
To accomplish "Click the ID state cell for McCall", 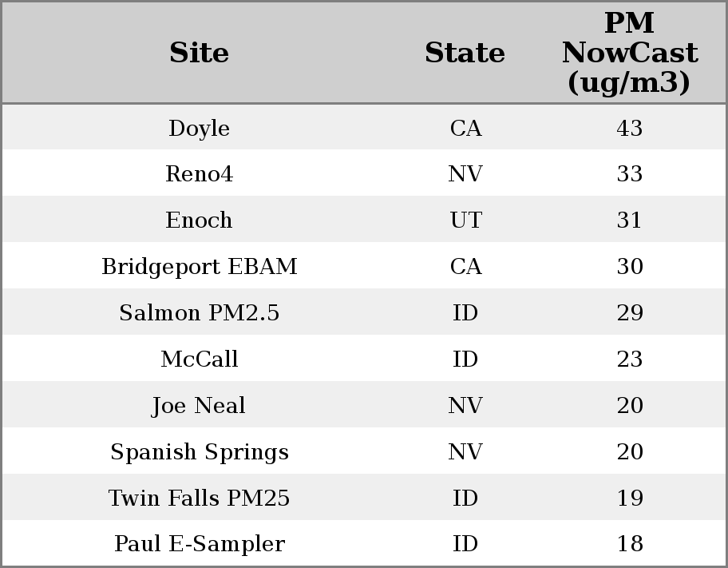I will [x=465, y=359].
